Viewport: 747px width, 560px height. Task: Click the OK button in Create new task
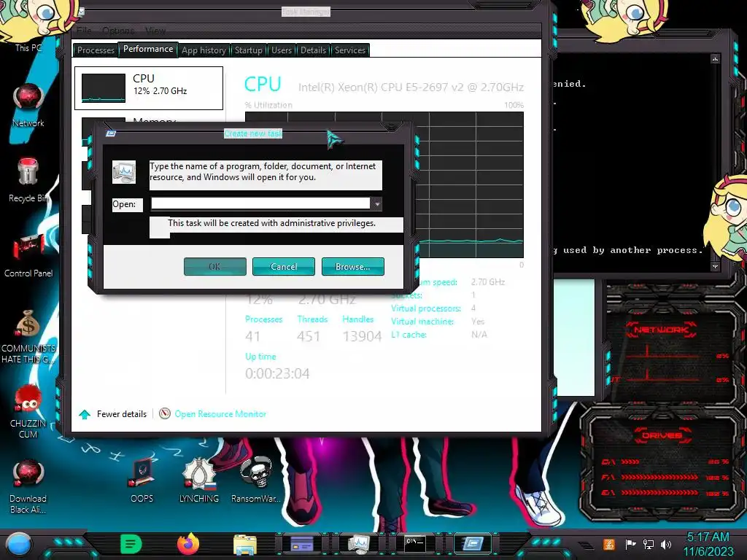pos(215,267)
